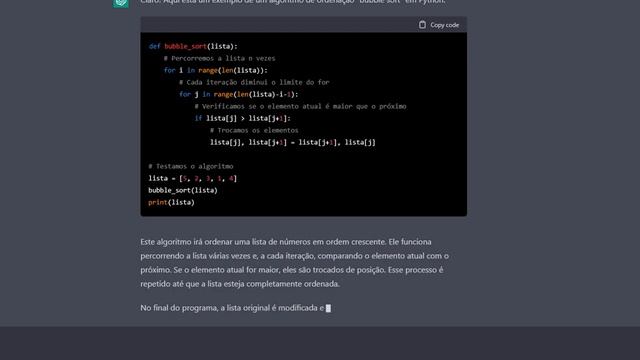
Task: Click the ChatGPT avatar icon
Action: (x=121, y=3)
